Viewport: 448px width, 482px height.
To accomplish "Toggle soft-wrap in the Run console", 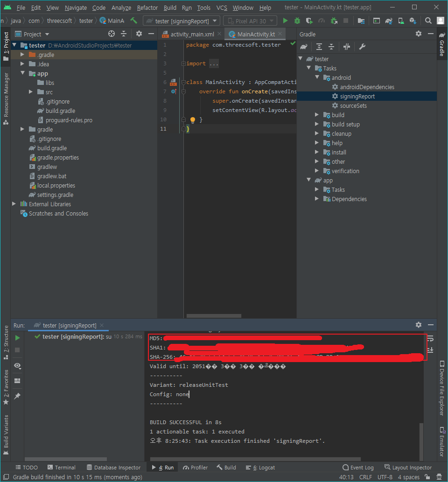I will coord(430,339).
